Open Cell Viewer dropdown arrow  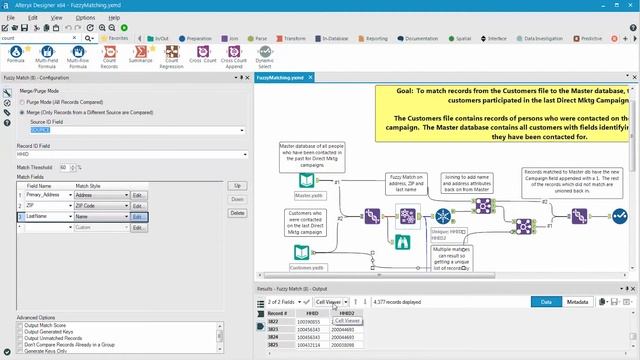click(346, 302)
